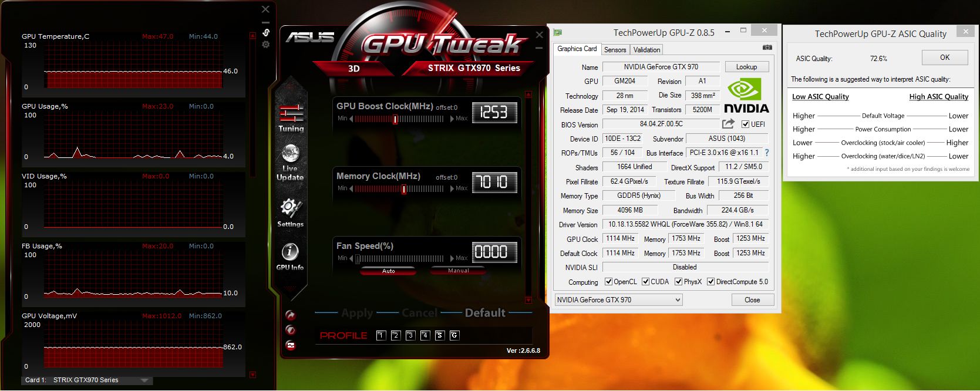Select profile slot 3
This screenshot has height=391, width=980.
point(410,335)
